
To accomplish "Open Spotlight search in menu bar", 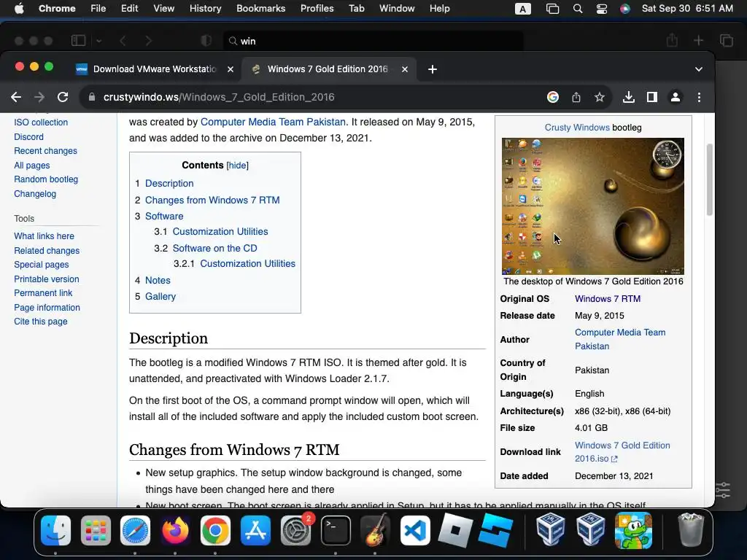I will (x=578, y=9).
